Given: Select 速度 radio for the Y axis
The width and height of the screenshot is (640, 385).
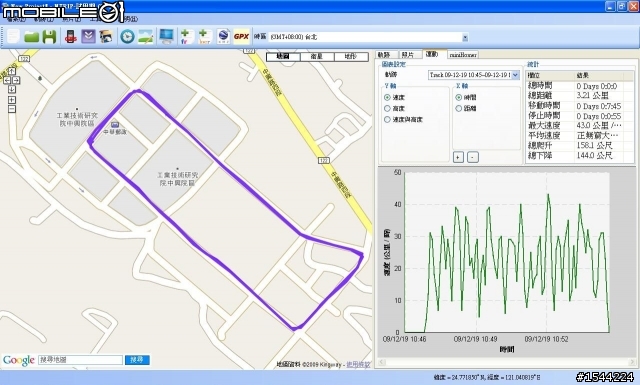Looking at the screenshot, I should click(x=387, y=98).
